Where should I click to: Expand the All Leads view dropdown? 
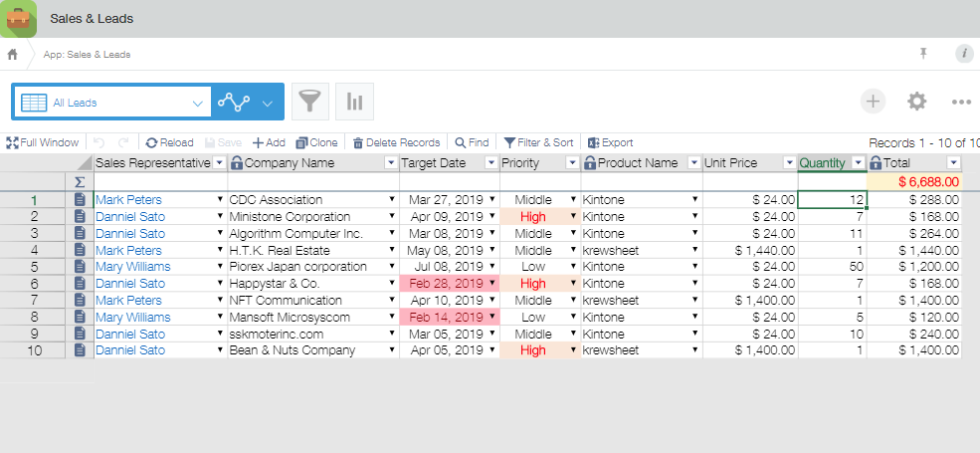pos(196,103)
